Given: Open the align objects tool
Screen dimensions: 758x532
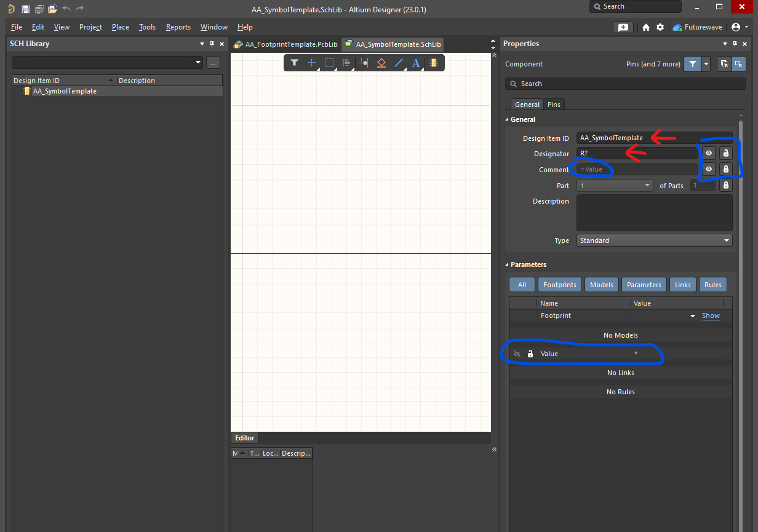Looking at the screenshot, I should [346, 63].
